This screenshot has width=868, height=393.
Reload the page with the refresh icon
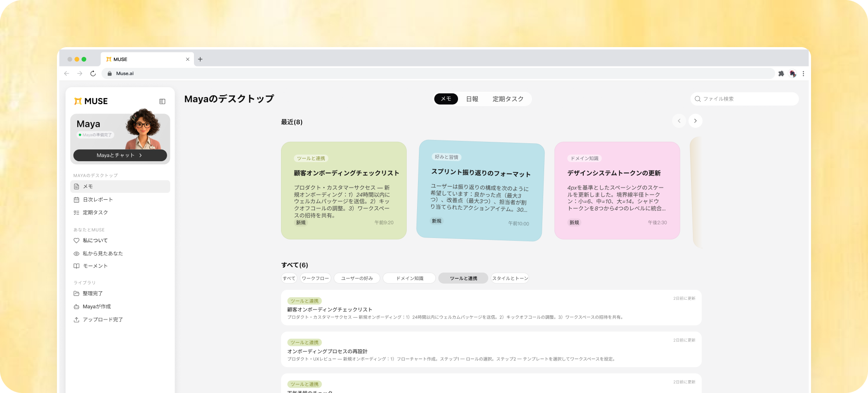coord(93,74)
